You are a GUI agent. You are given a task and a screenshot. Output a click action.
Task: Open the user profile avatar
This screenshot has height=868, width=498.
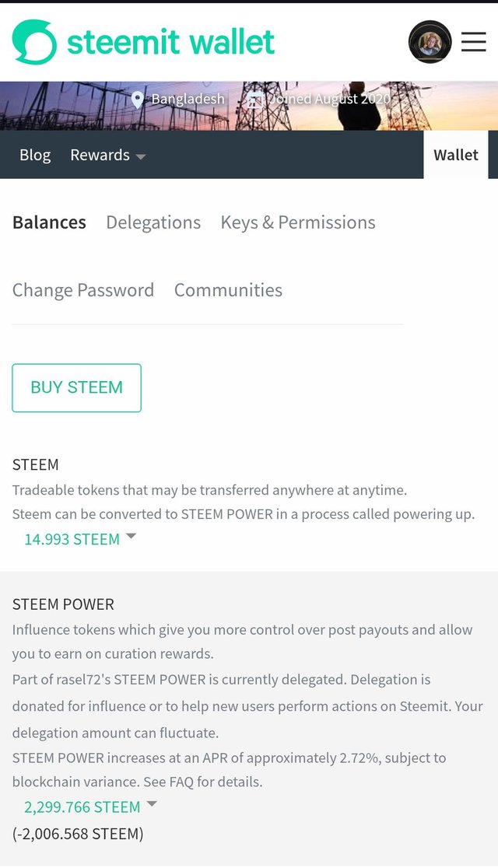coord(430,42)
